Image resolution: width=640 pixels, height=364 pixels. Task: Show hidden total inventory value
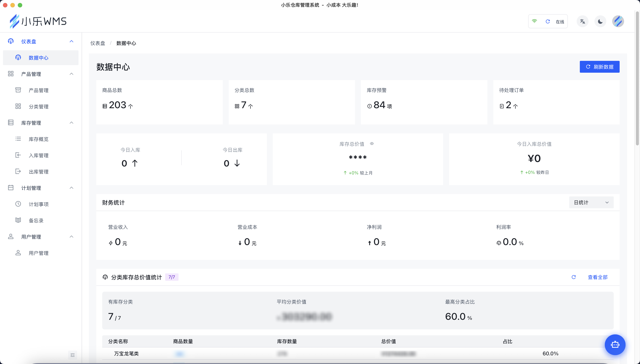(372, 144)
